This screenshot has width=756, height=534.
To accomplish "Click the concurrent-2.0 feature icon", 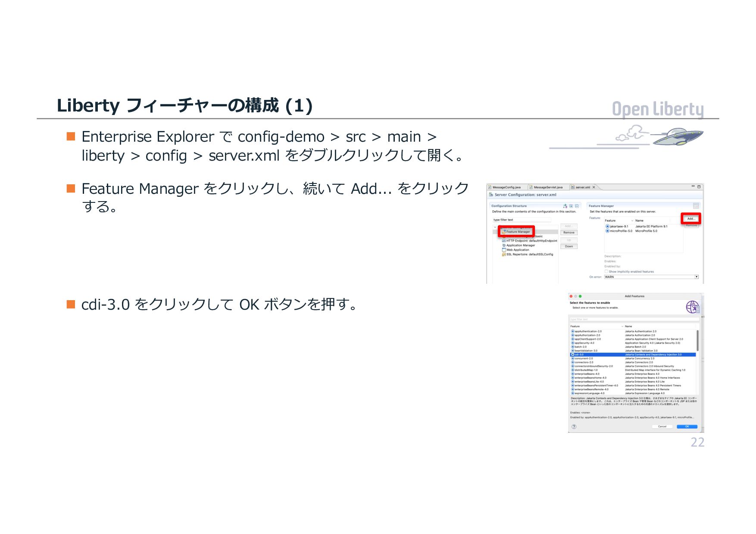I will (x=573, y=358).
